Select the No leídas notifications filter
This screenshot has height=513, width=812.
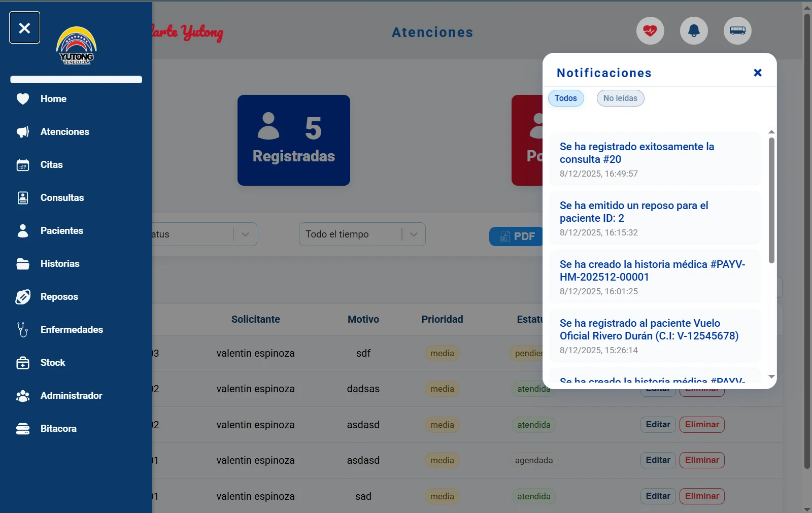(x=620, y=98)
